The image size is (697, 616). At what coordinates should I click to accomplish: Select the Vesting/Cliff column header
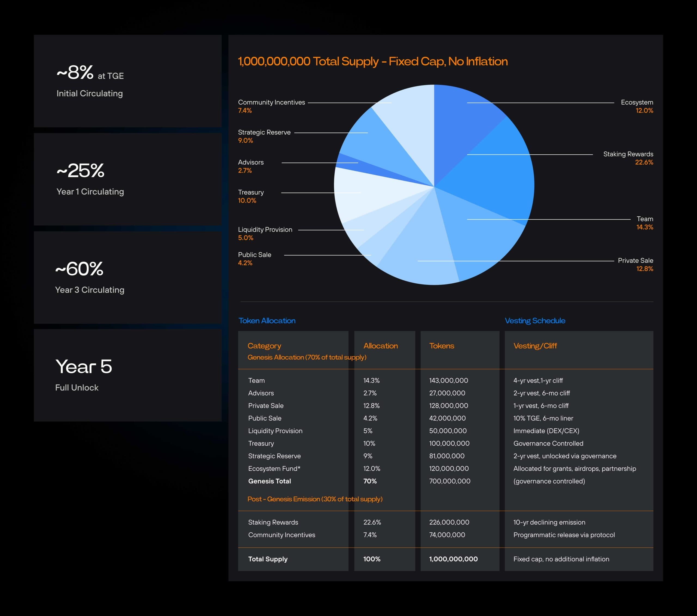(535, 346)
